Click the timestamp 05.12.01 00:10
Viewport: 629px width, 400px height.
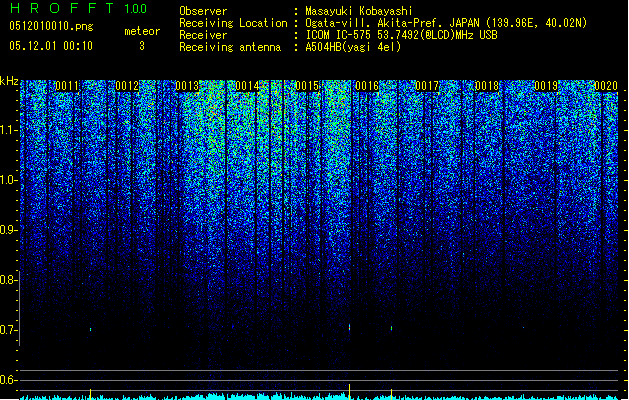pos(51,46)
